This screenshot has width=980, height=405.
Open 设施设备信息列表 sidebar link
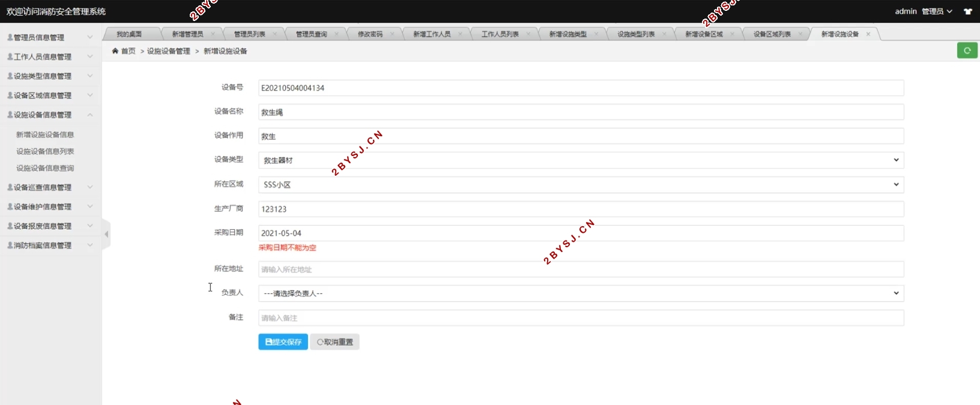45,151
